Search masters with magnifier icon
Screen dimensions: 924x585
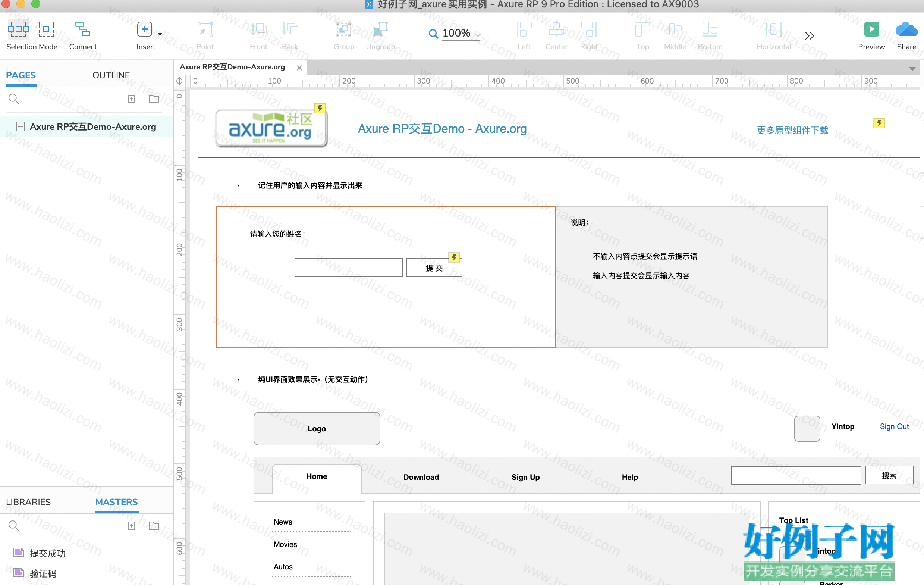coord(13,526)
